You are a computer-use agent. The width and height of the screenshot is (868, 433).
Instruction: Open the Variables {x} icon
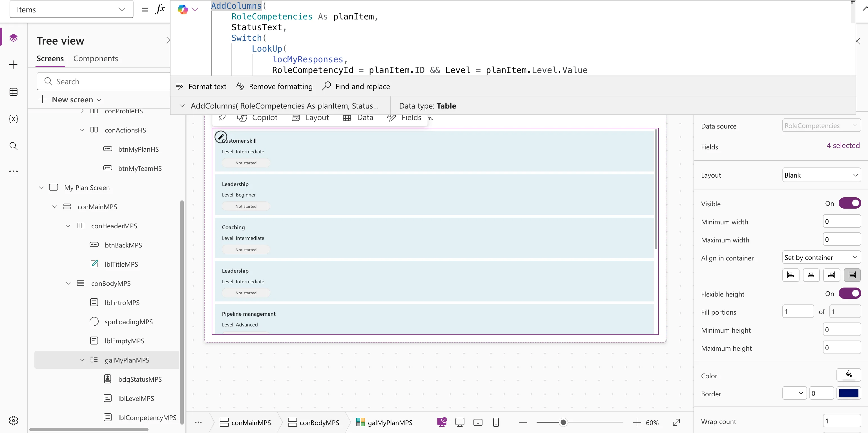[14, 119]
